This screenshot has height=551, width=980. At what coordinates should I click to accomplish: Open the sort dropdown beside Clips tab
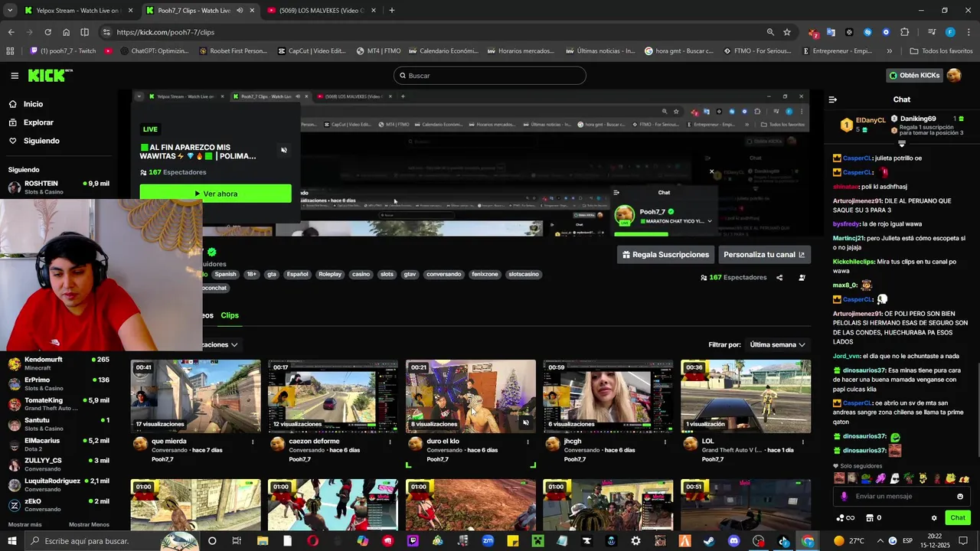tap(220, 345)
